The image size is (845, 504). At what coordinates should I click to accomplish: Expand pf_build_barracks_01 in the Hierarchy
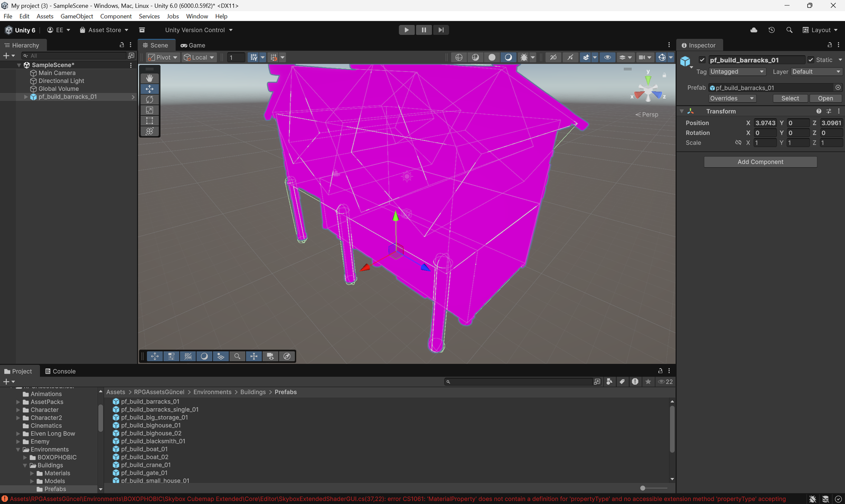[x=26, y=97]
